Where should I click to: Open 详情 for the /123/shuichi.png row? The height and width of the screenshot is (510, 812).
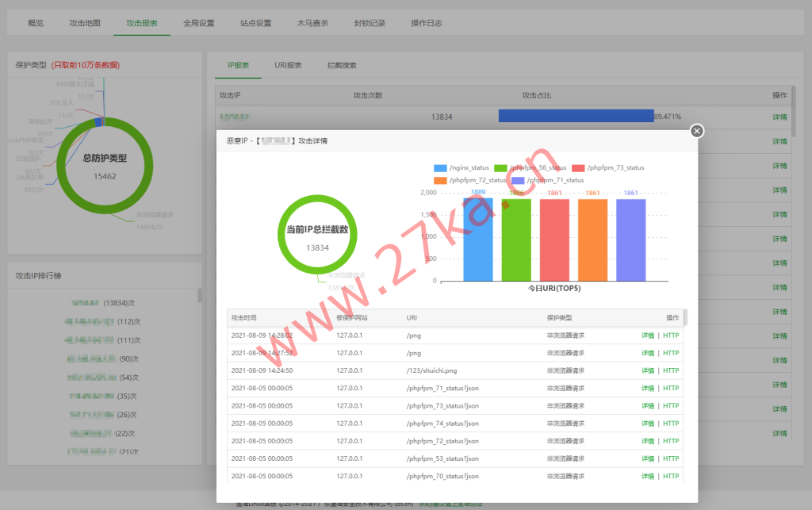tap(648, 370)
